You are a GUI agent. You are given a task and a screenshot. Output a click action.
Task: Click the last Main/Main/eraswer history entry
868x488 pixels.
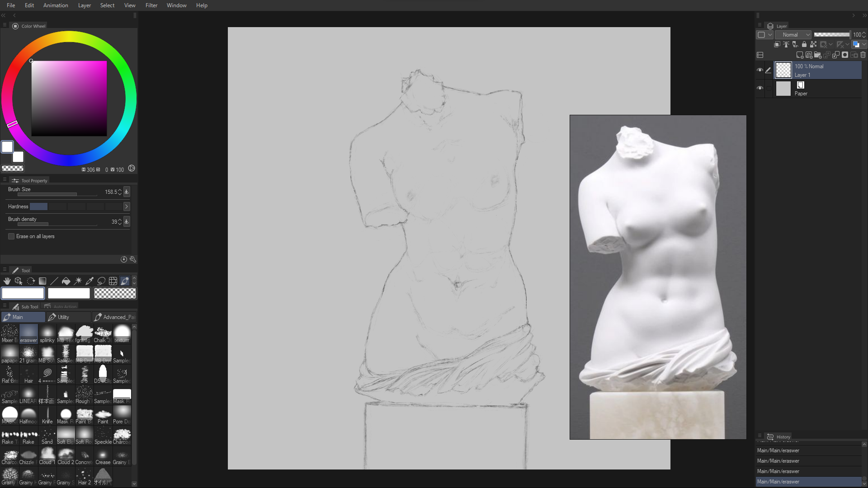(x=808, y=482)
